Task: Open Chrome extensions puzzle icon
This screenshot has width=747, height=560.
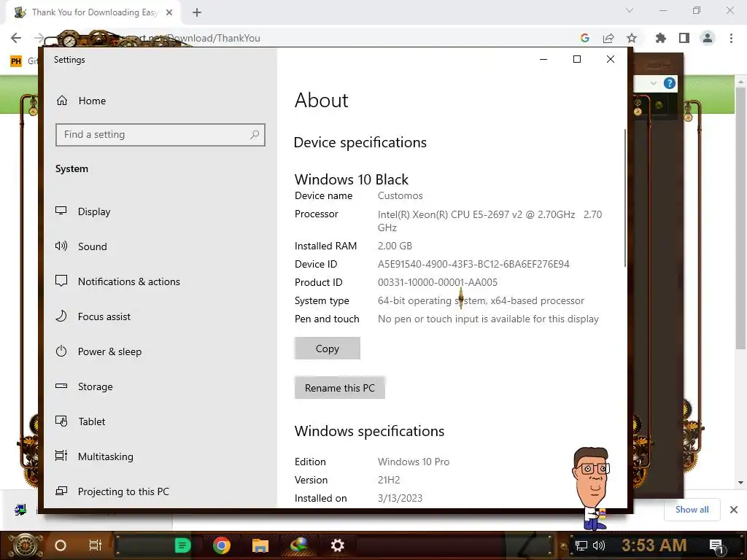Action: click(661, 38)
